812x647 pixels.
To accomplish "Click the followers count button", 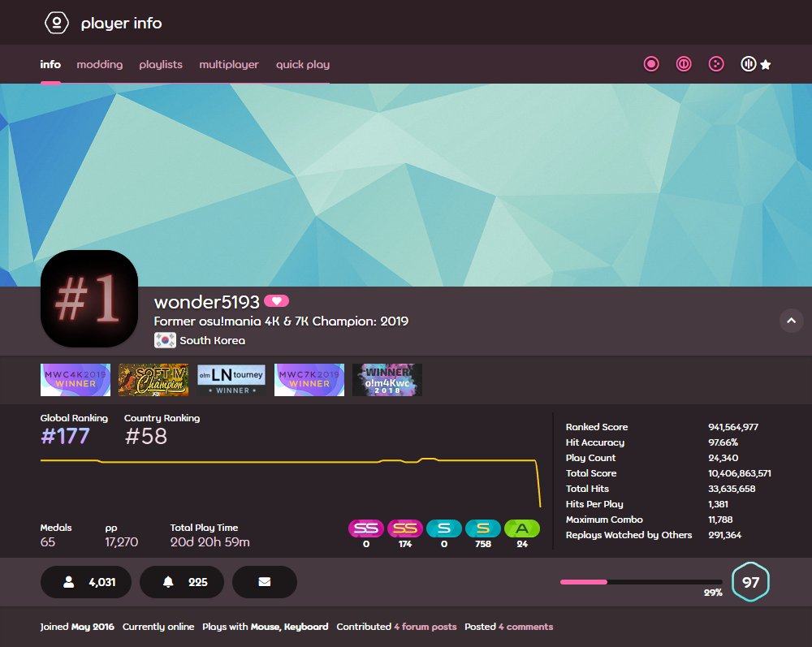I will click(86, 582).
